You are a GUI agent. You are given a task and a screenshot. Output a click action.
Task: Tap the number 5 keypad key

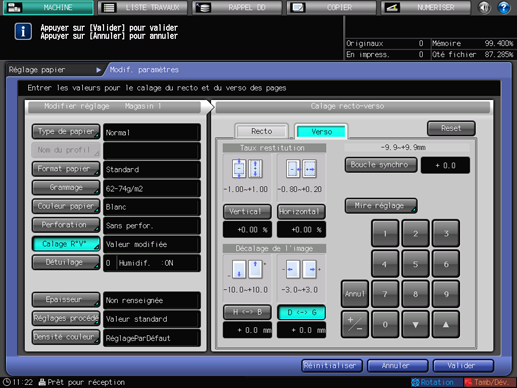pyautogui.click(x=415, y=264)
